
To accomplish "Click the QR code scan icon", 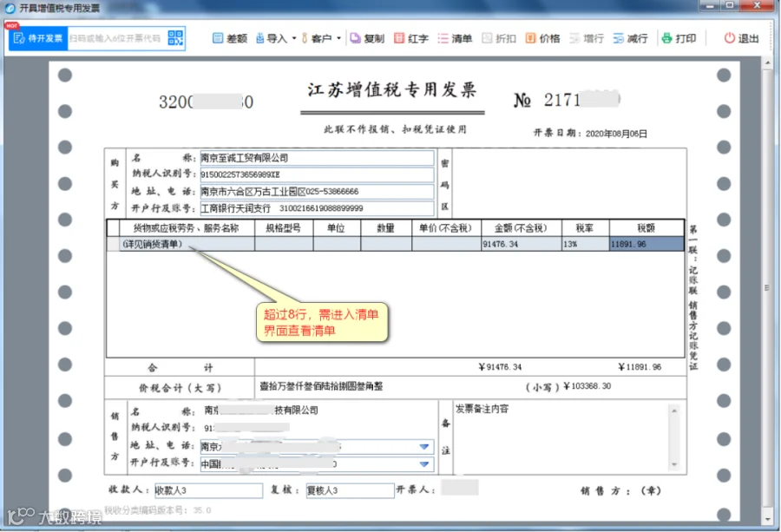I will click(175, 38).
